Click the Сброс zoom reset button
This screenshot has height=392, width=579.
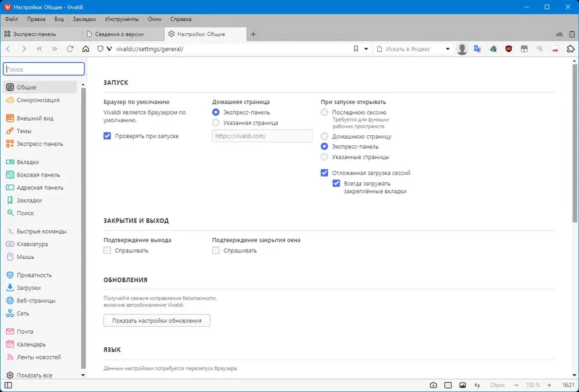497,385
